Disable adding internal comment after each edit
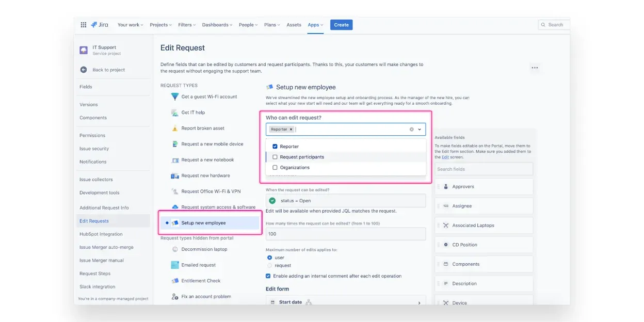The height and width of the screenshot is (322, 644). (268, 276)
